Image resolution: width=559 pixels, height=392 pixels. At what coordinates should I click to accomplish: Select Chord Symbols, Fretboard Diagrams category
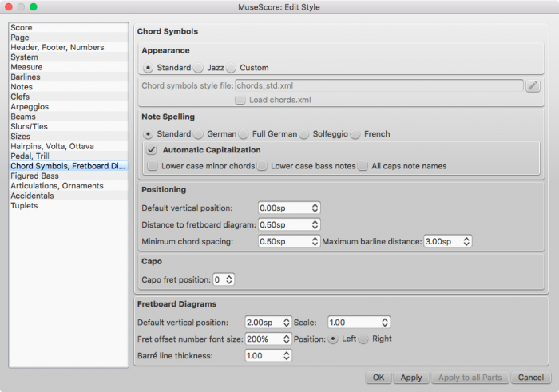click(x=69, y=166)
